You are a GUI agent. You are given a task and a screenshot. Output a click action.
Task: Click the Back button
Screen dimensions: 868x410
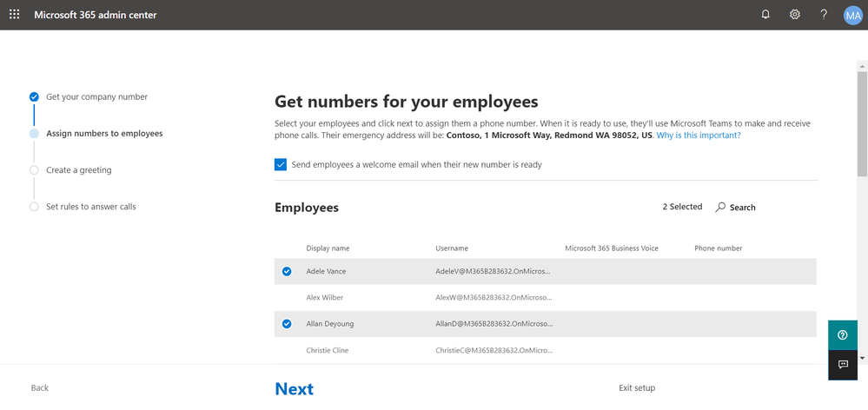(x=40, y=388)
